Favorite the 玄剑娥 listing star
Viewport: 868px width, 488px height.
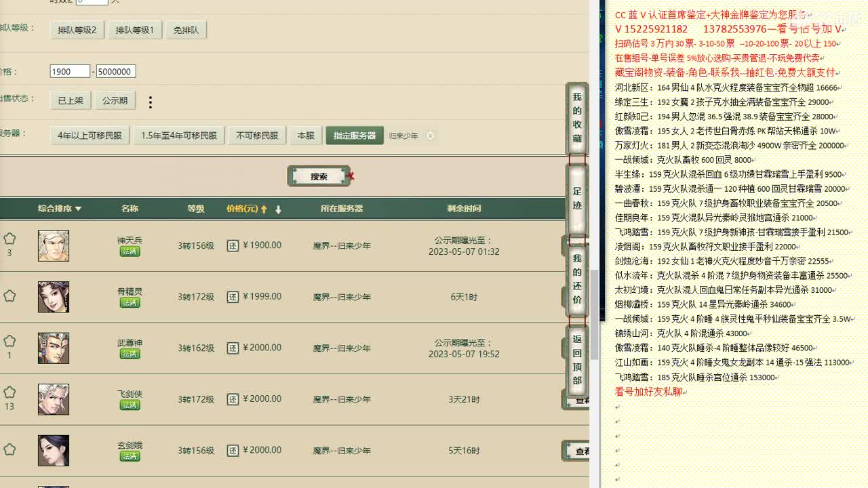pos(9,449)
